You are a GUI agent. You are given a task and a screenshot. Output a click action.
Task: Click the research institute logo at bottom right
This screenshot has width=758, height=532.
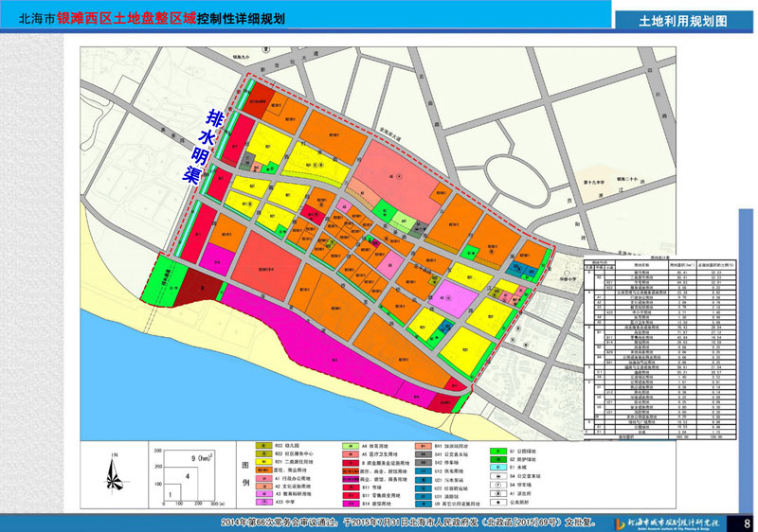[668, 523]
